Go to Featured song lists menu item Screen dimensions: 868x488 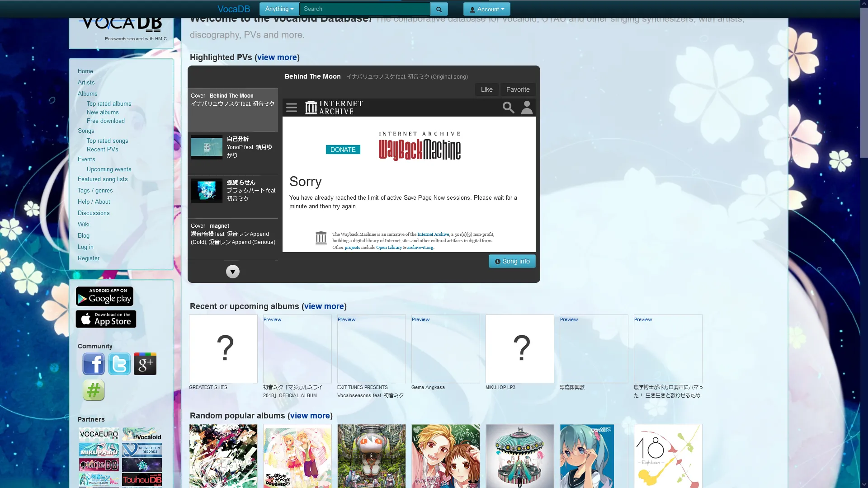coord(103,179)
